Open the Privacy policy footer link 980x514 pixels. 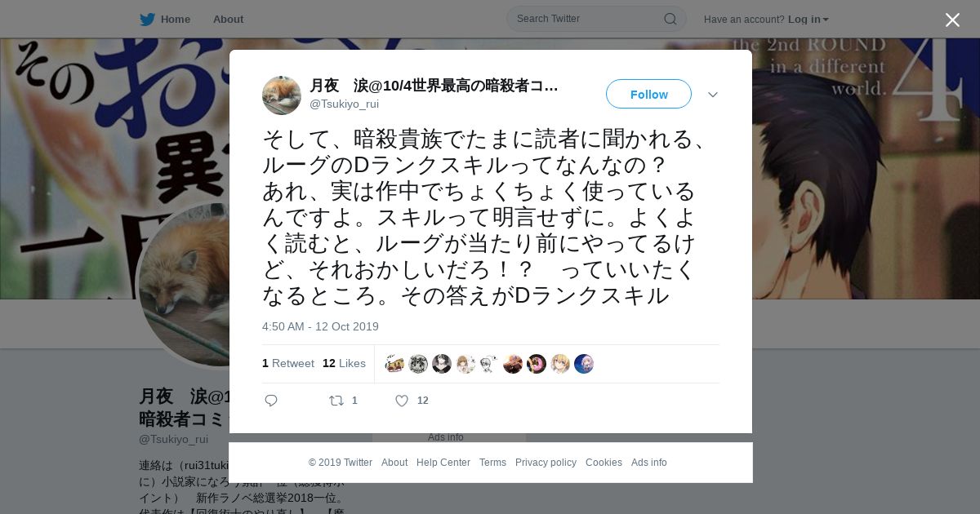coord(546,463)
